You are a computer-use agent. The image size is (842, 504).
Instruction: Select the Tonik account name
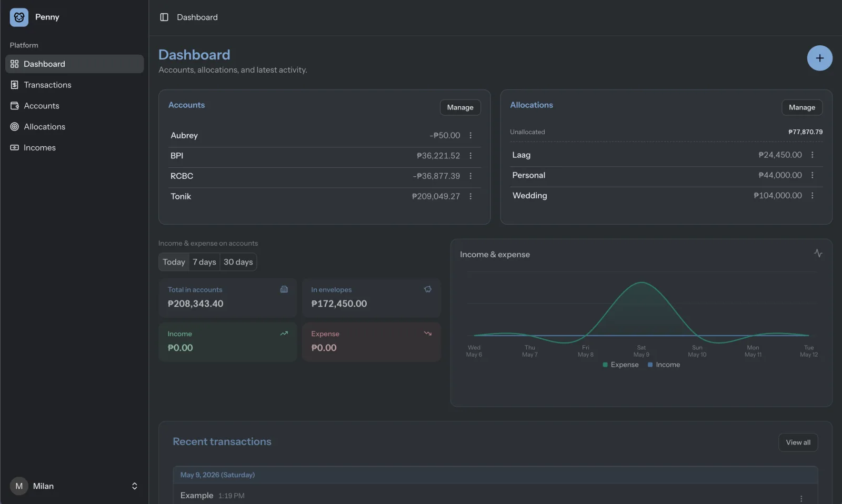click(x=181, y=196)
